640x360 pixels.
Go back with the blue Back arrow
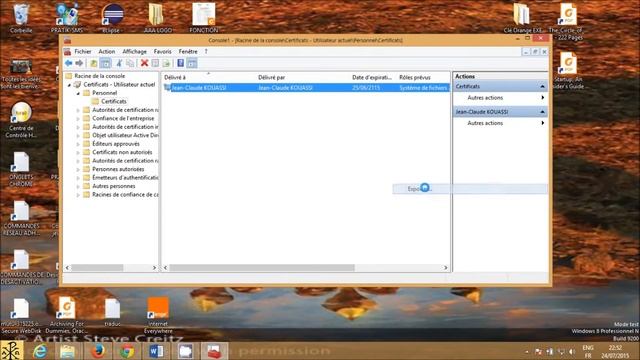[x=69, y=63]
